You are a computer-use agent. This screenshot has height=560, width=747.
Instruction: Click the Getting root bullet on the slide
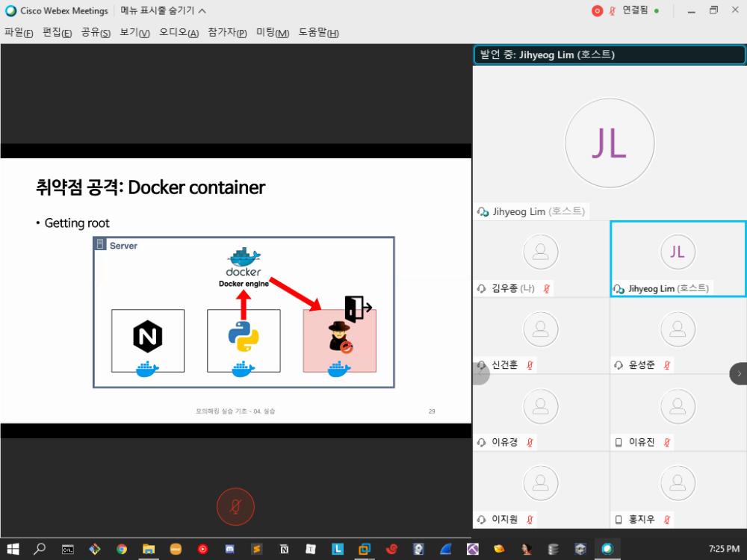[x=77, y=223]
